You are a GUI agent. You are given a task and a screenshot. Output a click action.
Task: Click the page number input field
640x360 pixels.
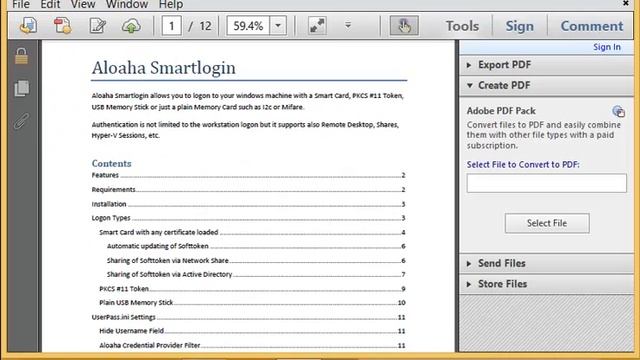tap(171, 26)
